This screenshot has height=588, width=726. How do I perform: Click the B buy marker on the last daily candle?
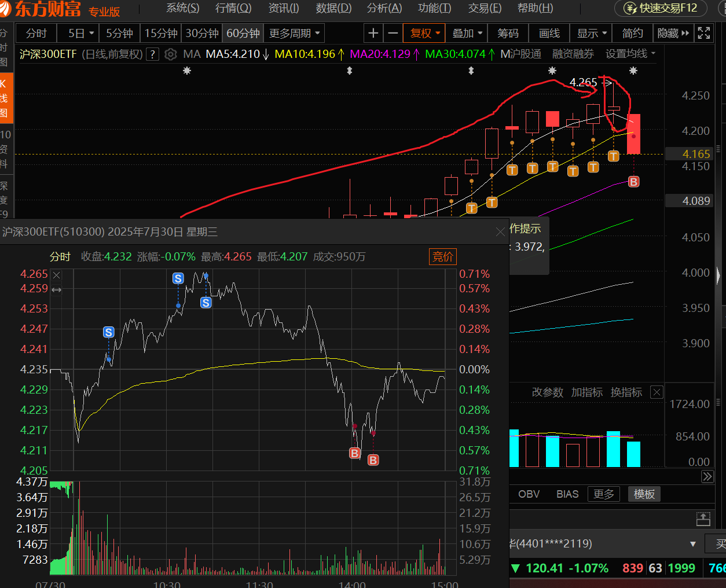633,182
